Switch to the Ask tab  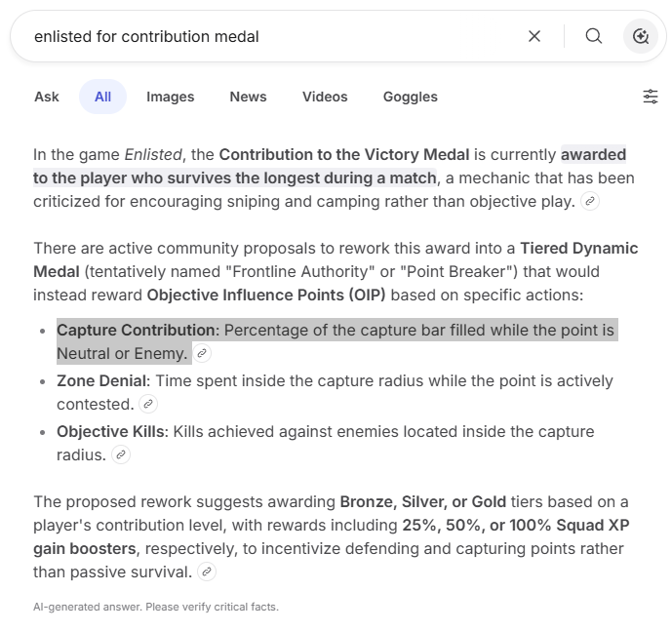click(x=47, y=97)
